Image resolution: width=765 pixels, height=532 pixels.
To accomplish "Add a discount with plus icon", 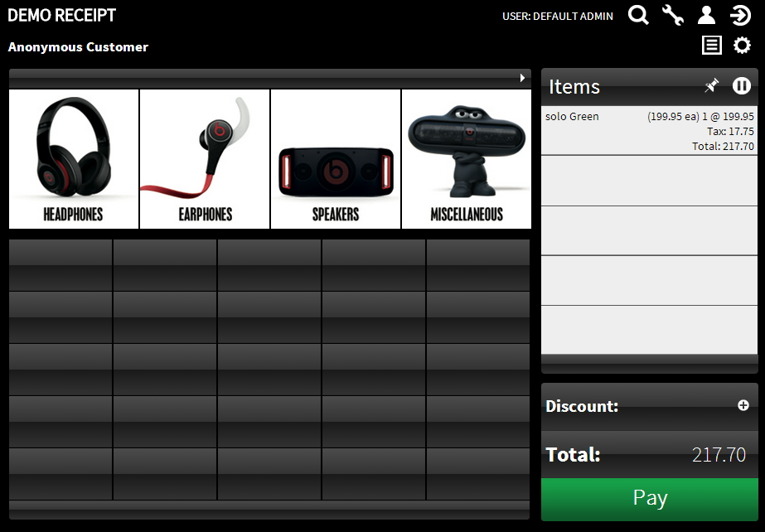I will coord(743,405).
